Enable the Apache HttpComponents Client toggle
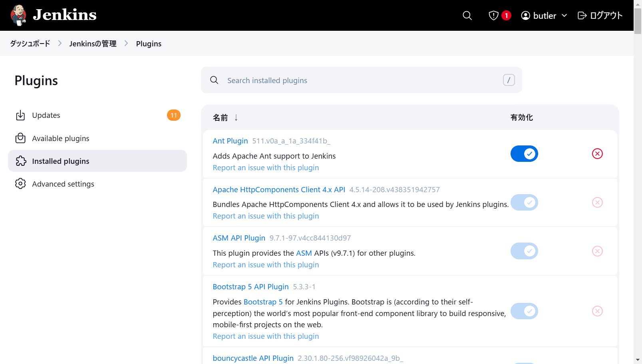 click(x=524, y=203)
